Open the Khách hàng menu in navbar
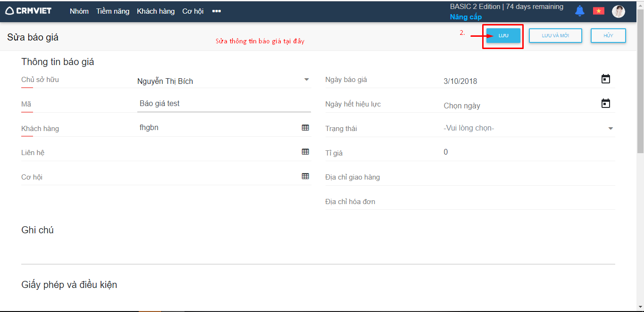 (156, 11)
